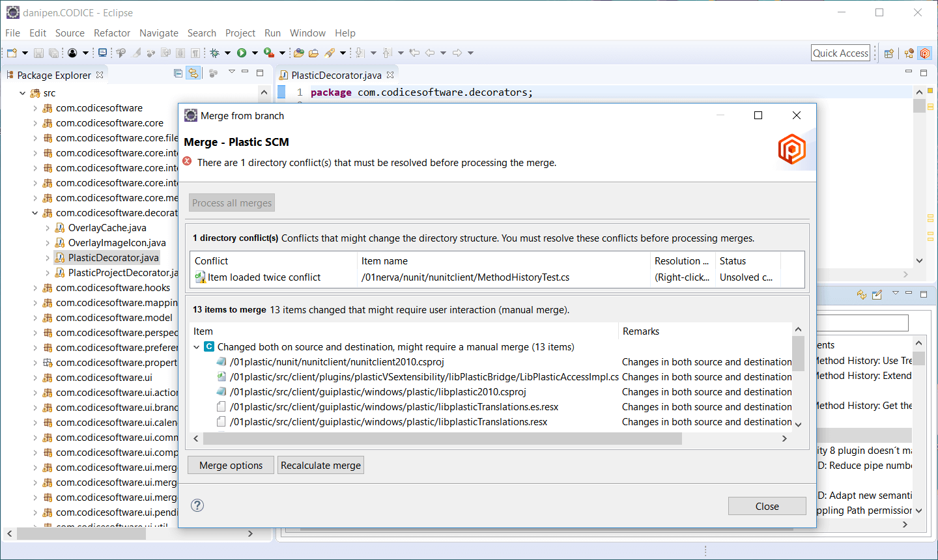
Task: Open the Refactor menu
Action: point(112,33)
